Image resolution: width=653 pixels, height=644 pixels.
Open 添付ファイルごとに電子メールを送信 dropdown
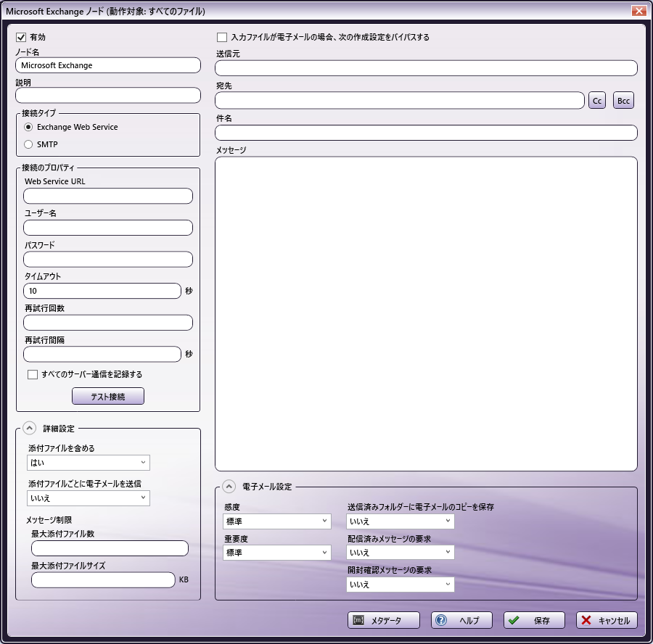(x=89, y=498)
